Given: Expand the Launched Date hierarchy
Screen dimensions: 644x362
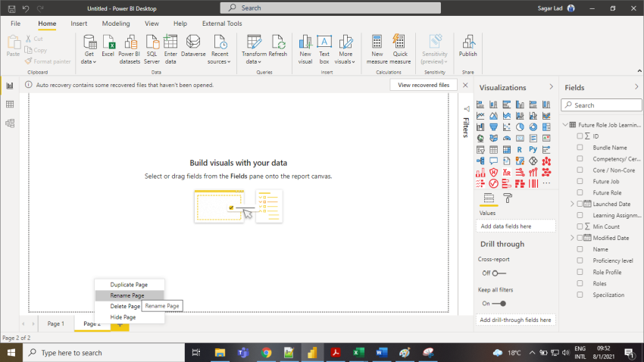Looking at the screenshot, I should tap(572, 204).
